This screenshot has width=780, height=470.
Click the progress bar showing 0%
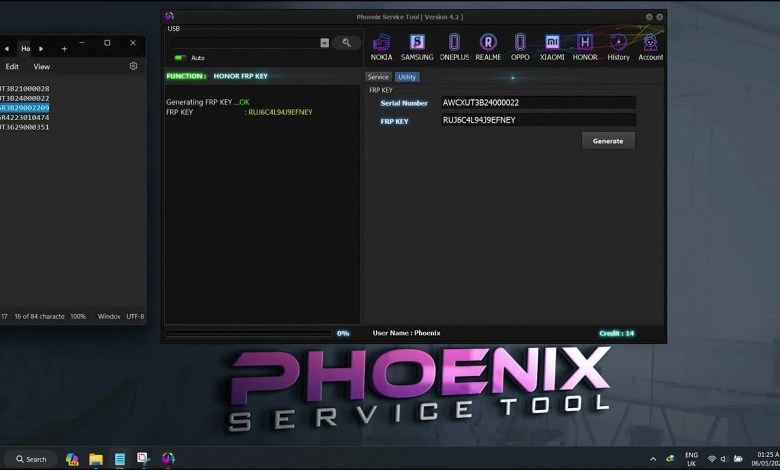tap(248, 334)
